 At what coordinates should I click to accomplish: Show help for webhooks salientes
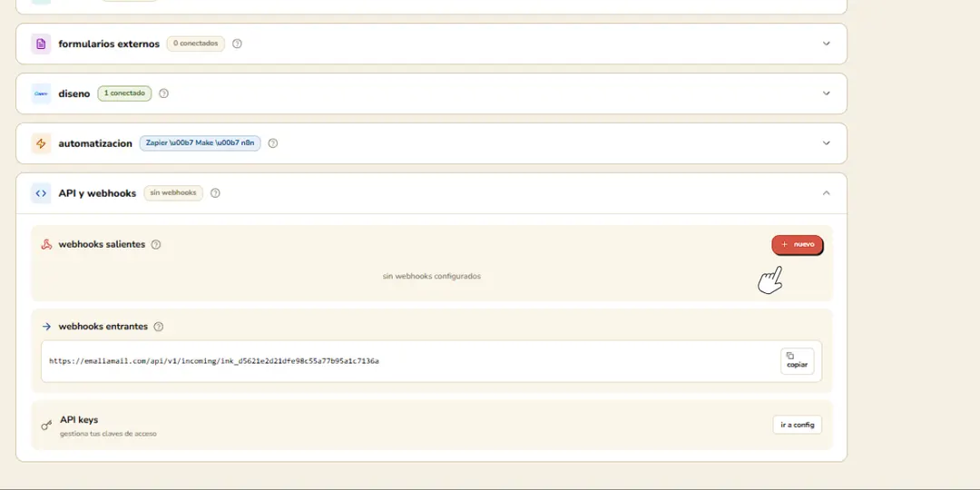click(x=156, y=244)
